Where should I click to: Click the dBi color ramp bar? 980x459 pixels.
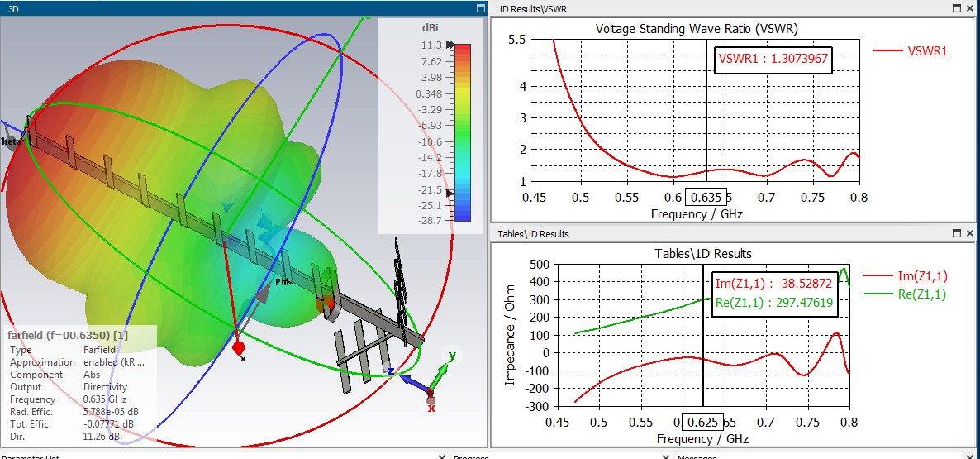[x=463, y=132]
